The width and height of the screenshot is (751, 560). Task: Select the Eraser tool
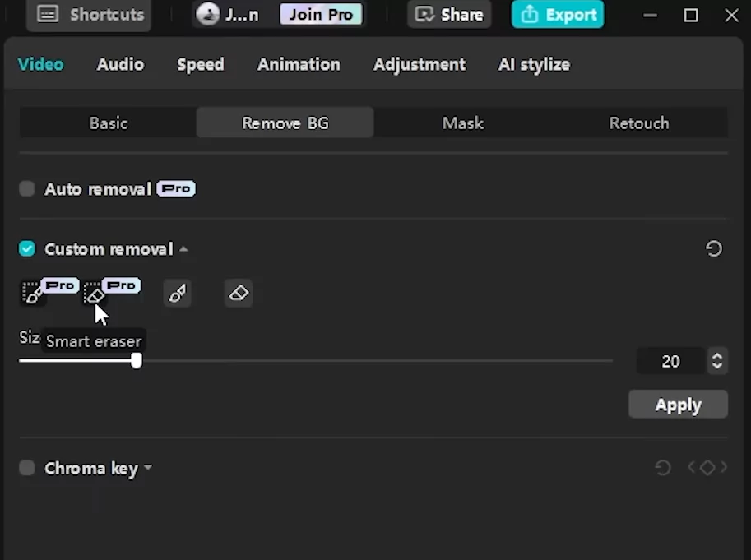pos(238,293)
